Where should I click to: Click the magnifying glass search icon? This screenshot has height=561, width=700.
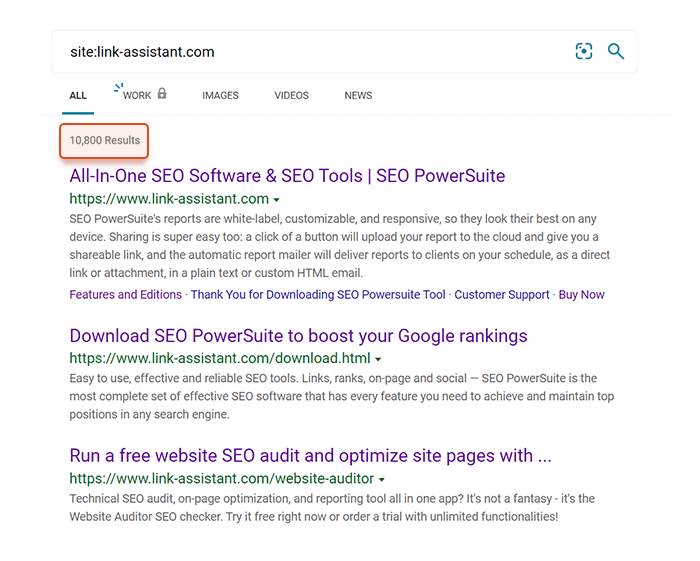pos(616,51)
